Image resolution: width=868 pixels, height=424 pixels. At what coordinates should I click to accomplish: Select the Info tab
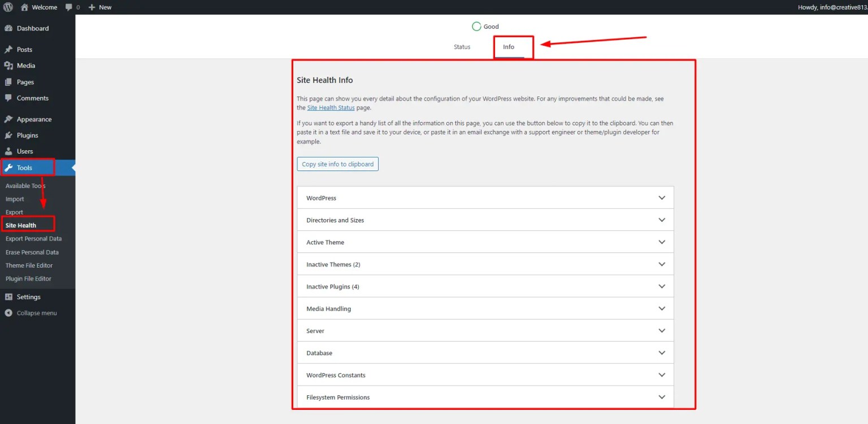click(x=509, y=47)
